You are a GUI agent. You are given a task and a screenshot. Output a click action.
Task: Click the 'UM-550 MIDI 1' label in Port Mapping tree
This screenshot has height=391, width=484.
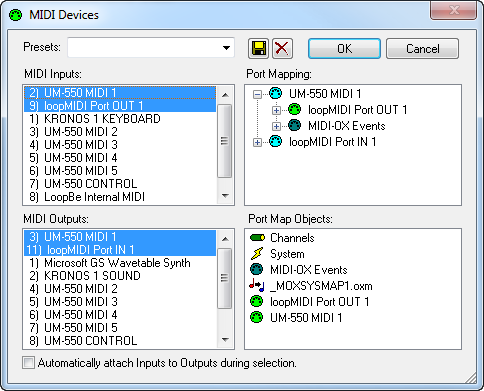(325, 94)
